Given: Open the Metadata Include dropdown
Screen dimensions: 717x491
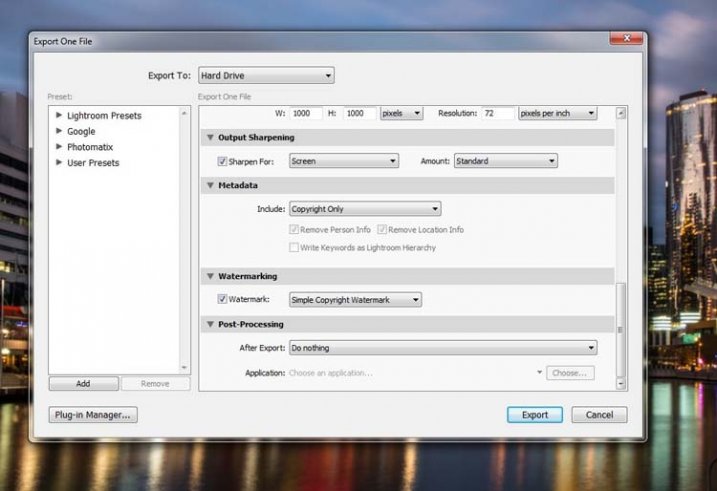Looking at the screenshot, I should (364, 209).
